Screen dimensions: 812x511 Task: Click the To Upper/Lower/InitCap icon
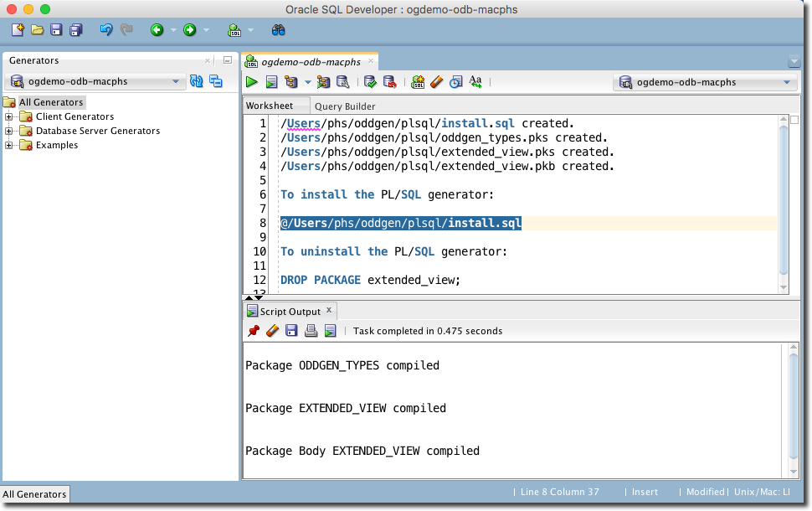point(475,81)
